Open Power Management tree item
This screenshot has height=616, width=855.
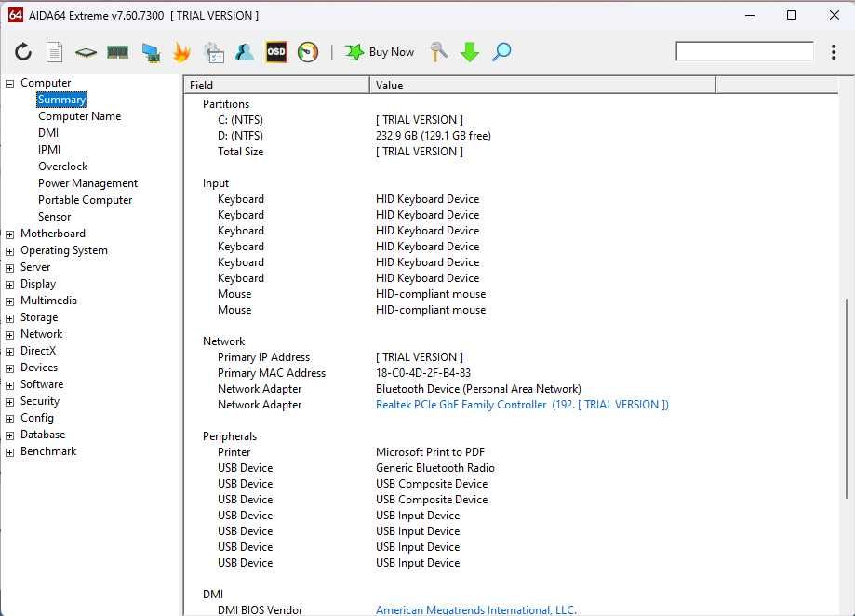87,183
